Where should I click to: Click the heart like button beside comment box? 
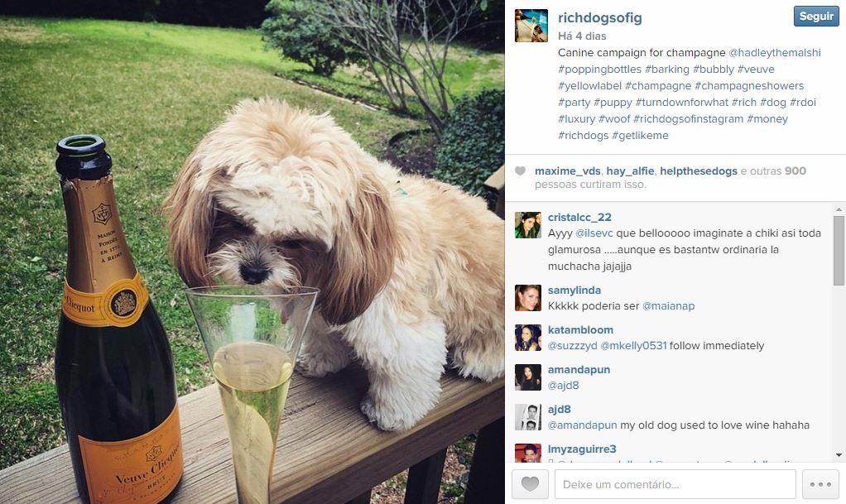pyautogui.click(x=530, y=484)
